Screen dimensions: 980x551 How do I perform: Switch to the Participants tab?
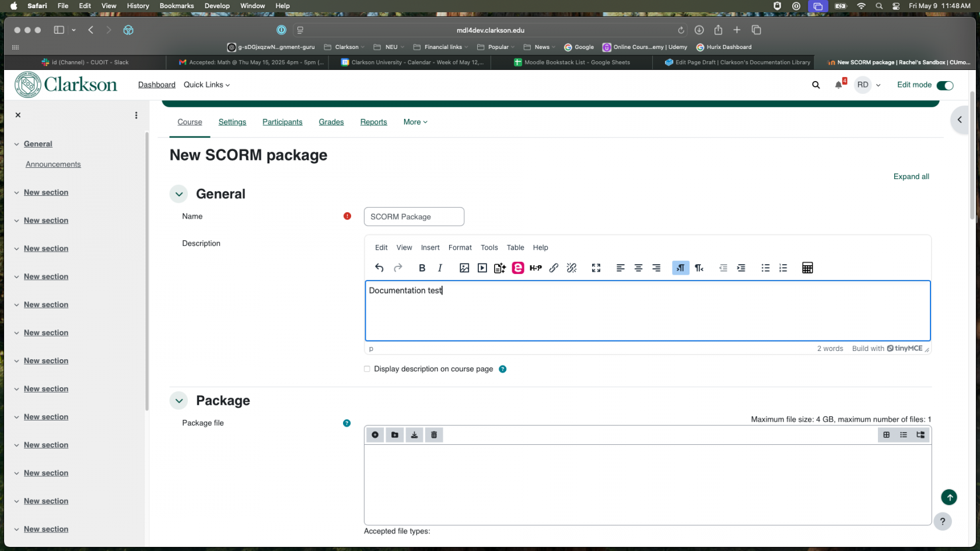point(282,122)
